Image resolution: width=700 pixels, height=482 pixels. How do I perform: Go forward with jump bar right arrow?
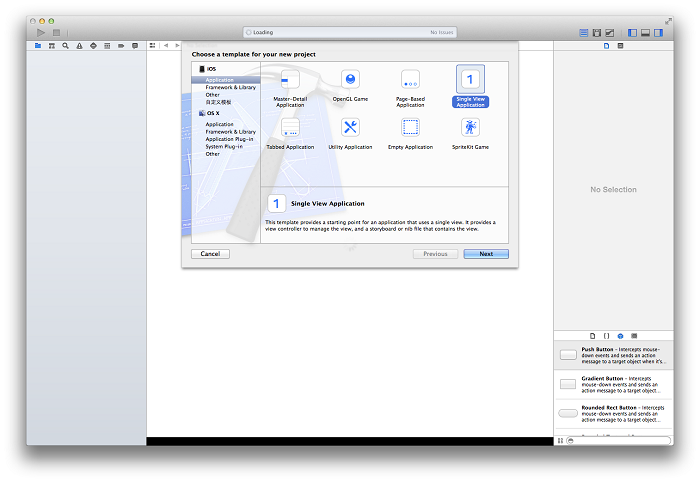tap(177, 46)
